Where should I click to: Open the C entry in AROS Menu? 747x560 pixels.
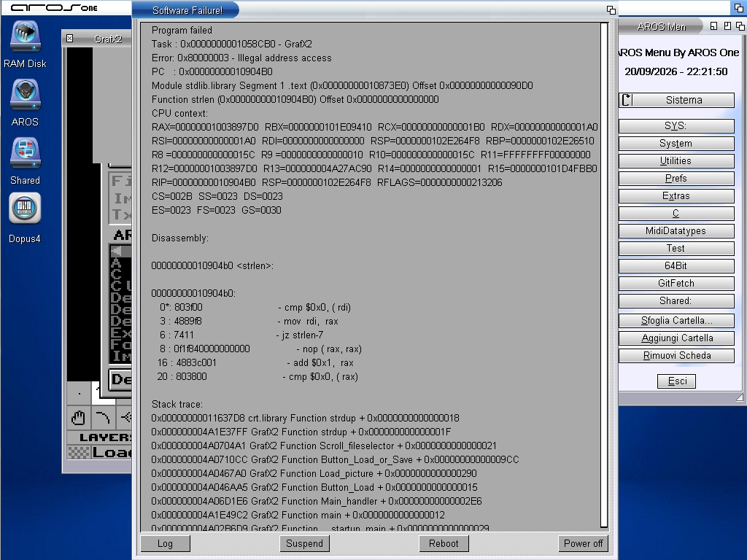(676, 214)
